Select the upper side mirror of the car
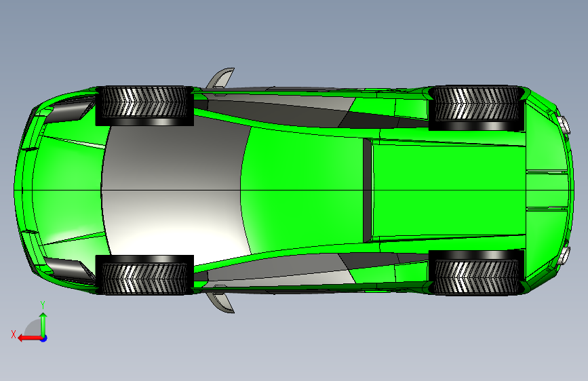This screenshot has height=381, width=588. pyautogui.click(x=220, y=78)
